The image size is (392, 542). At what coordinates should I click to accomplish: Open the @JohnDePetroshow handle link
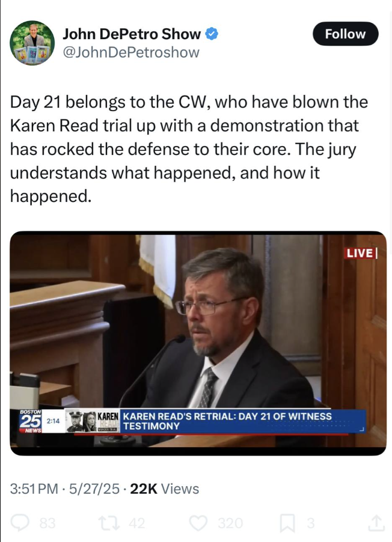point(131,52)
